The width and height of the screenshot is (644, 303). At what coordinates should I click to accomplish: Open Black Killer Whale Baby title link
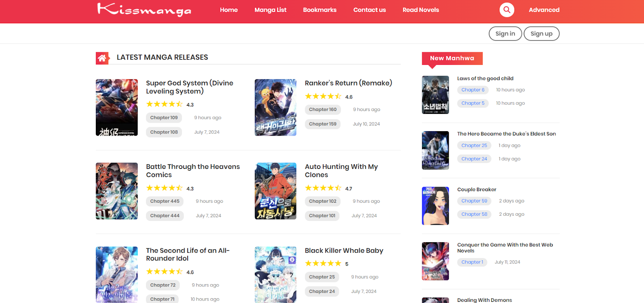point(344,250)
